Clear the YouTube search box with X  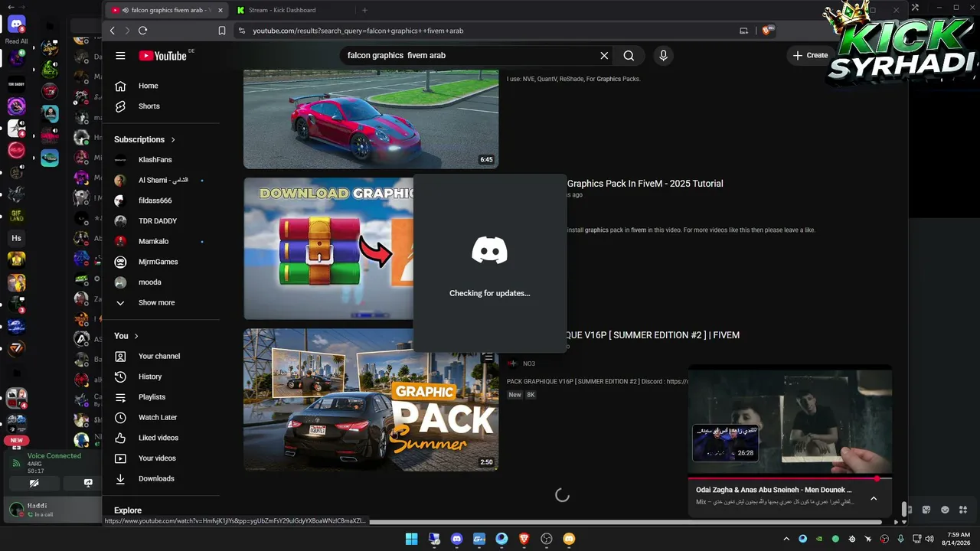(x=604, y=55)
